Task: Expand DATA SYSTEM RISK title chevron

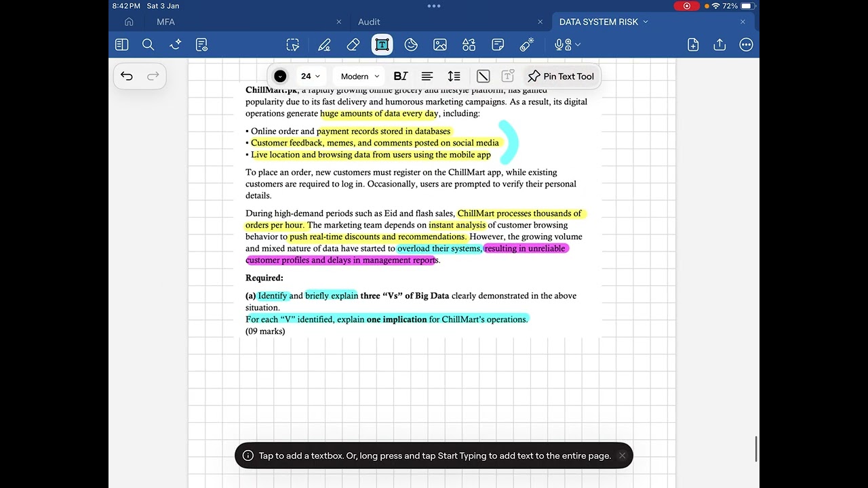Action: tap(646, 22)
